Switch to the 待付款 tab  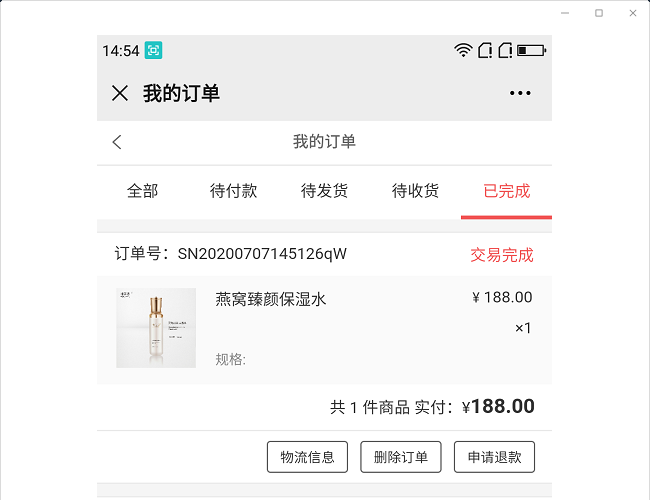(233, 191)
